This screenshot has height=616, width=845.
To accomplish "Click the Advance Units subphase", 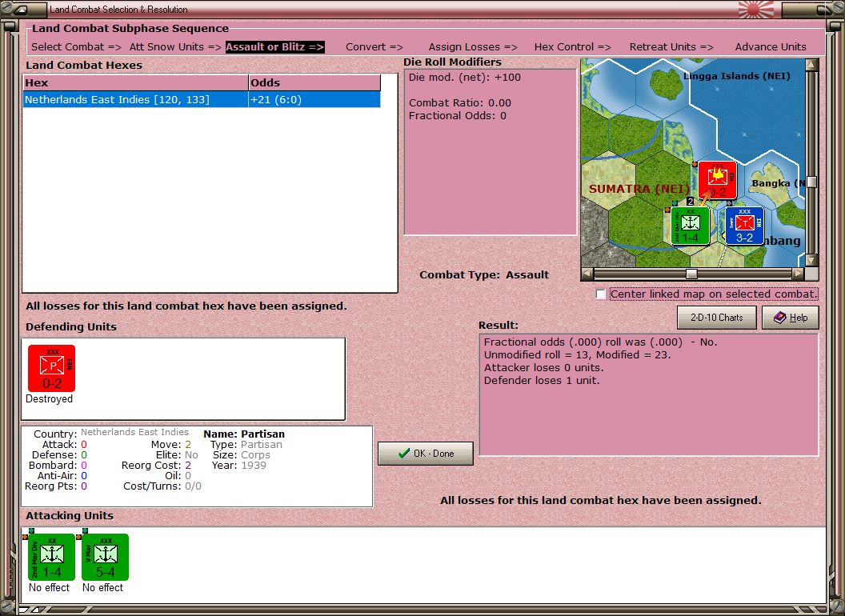I will [771, 47].
